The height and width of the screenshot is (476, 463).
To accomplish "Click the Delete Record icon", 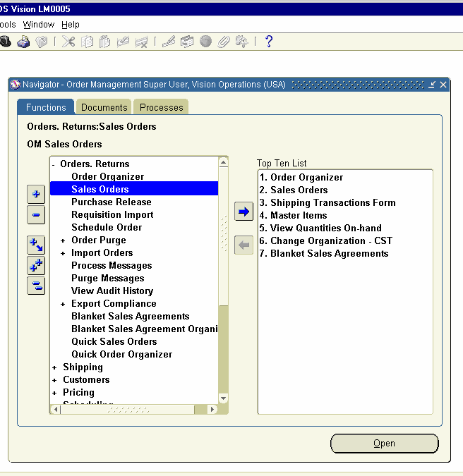I will point(141,42).
